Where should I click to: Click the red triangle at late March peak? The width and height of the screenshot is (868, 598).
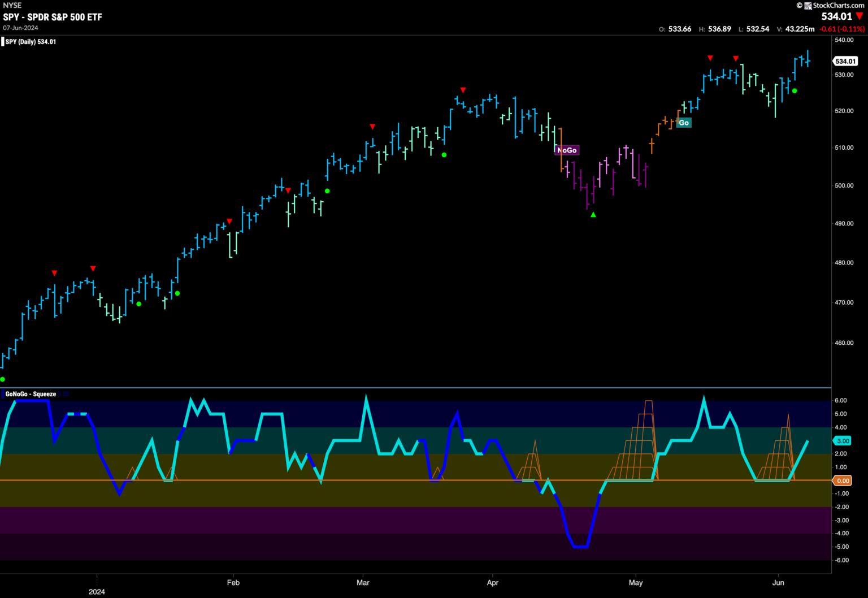463,90
